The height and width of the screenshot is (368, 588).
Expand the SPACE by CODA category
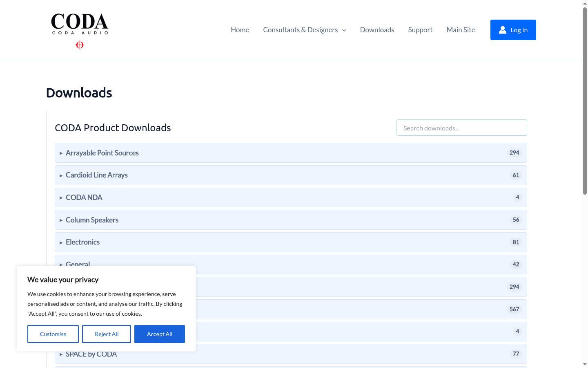pos(291,354)
